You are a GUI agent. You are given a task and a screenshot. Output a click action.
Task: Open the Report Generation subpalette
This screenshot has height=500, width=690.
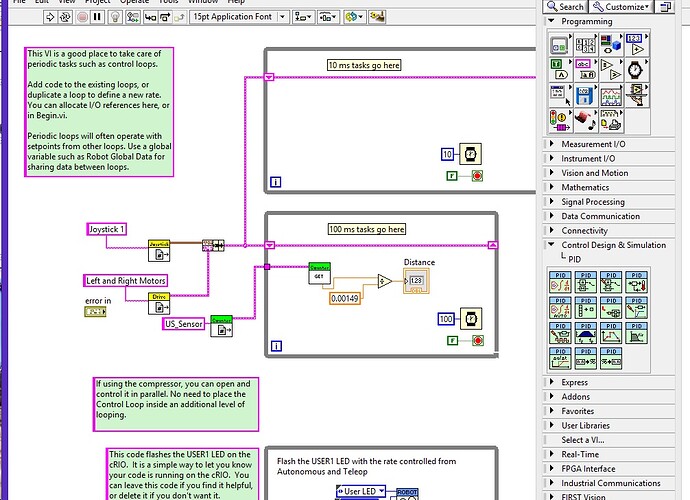pyautogui.click(x=611, y=121)
